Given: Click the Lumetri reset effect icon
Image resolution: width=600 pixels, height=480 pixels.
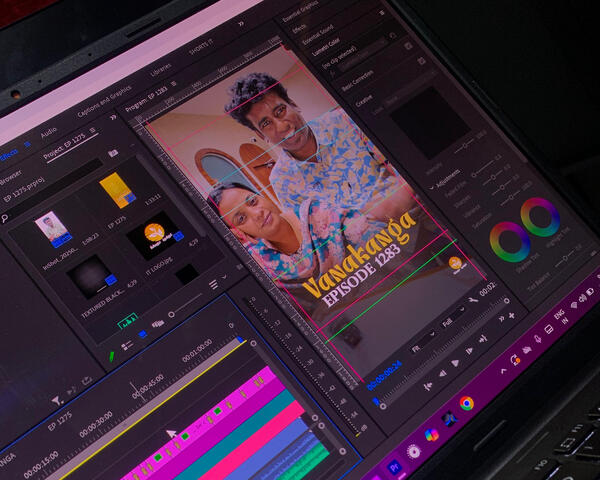Looking at the screenshot, I should [x=392, y=36].
